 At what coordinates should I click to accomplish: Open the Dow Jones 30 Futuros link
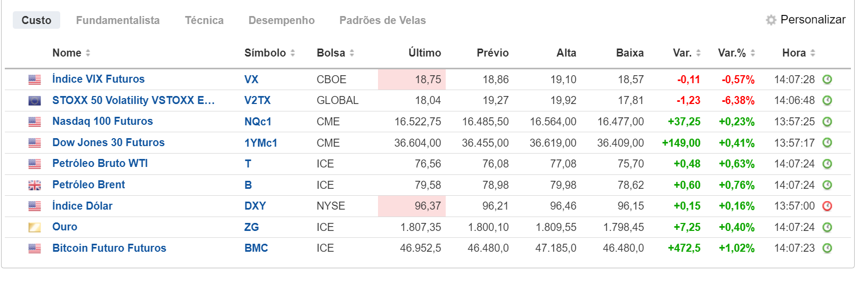point(108,142)
